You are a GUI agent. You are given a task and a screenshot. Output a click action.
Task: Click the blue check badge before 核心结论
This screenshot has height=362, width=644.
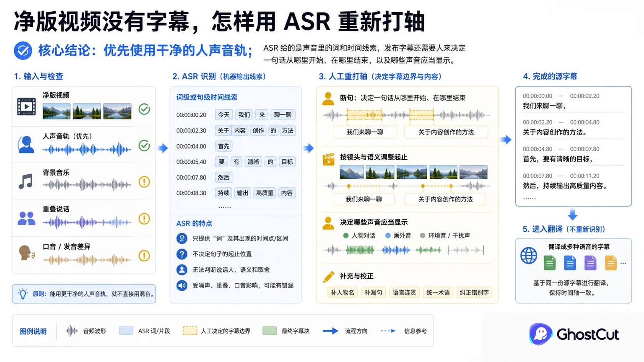click(x=23, y=51)
